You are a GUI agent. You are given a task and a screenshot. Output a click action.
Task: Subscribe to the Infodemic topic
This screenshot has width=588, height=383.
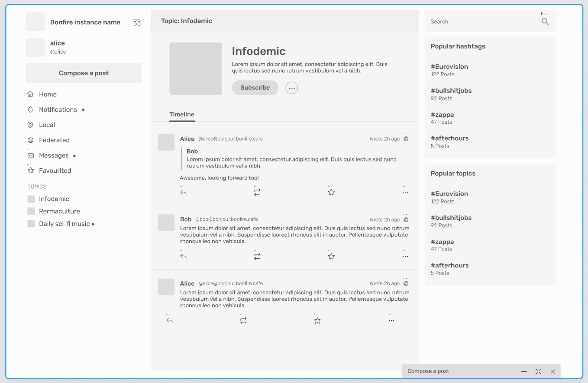[x=255, y=87]
